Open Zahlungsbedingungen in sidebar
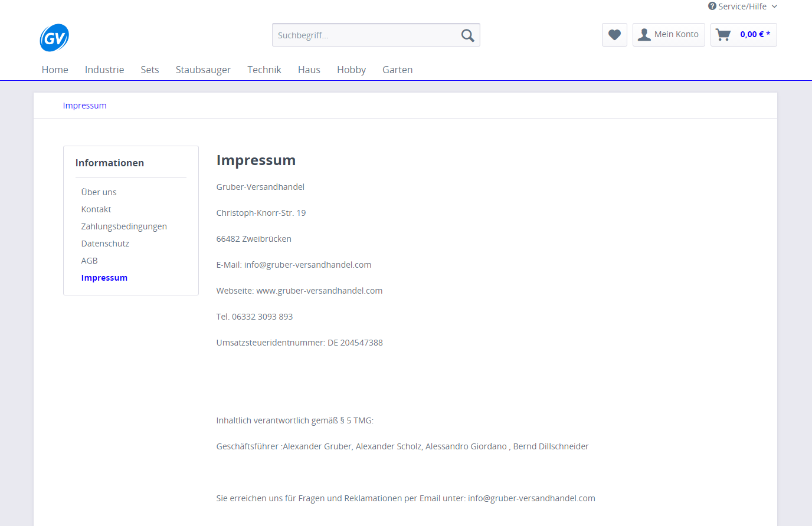The width and height of the screenshot is (812, 526). 124,226
